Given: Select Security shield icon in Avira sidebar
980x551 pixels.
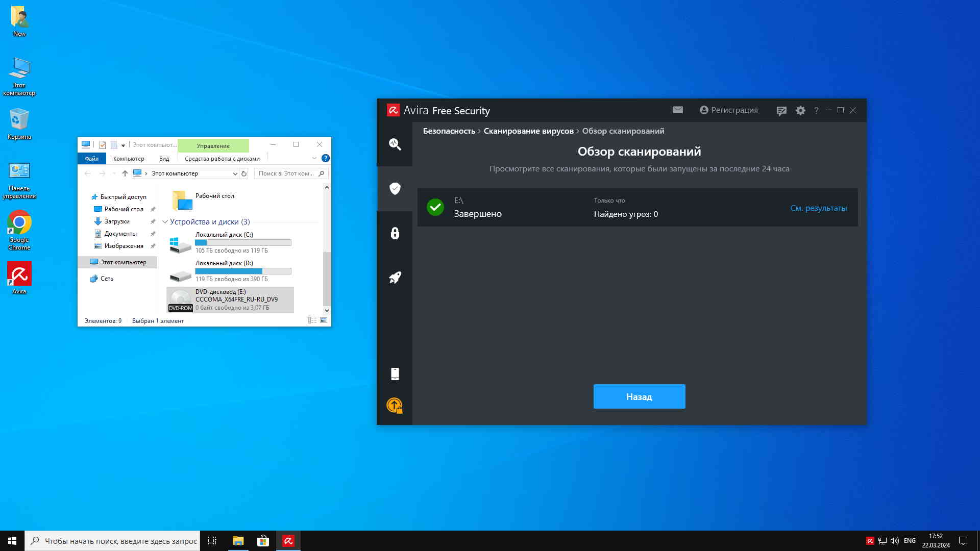Looking at the screenshot, I should [395, 189].
